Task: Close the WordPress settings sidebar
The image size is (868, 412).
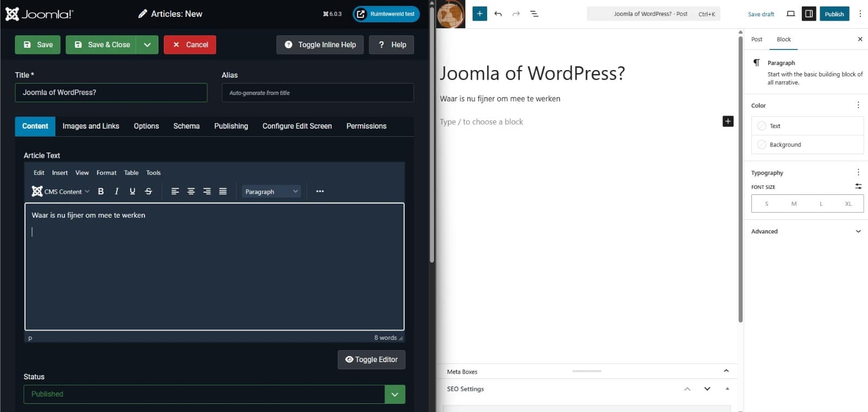Action: point(860,39)
